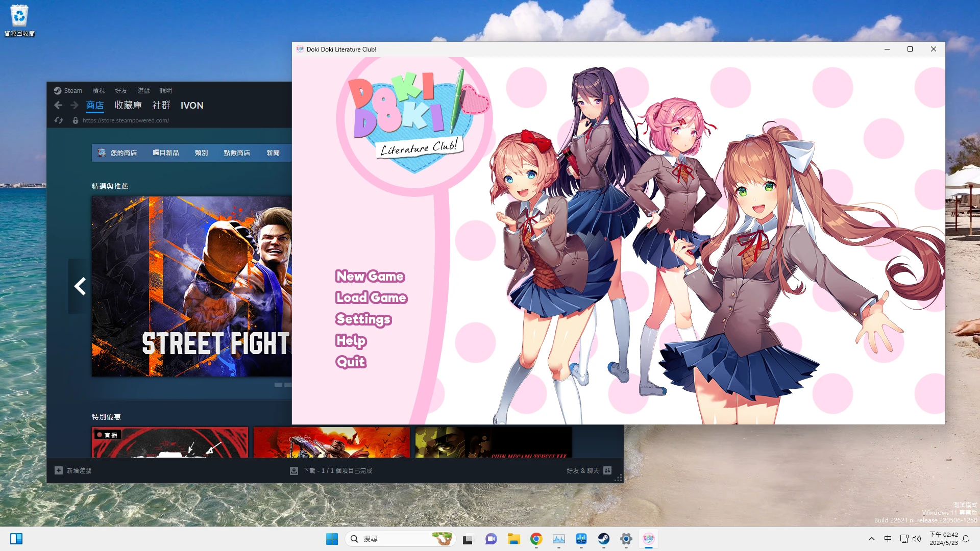Expand the hidden system tray icons
Screen dimensions: 980x551
[x=871, y=539]
